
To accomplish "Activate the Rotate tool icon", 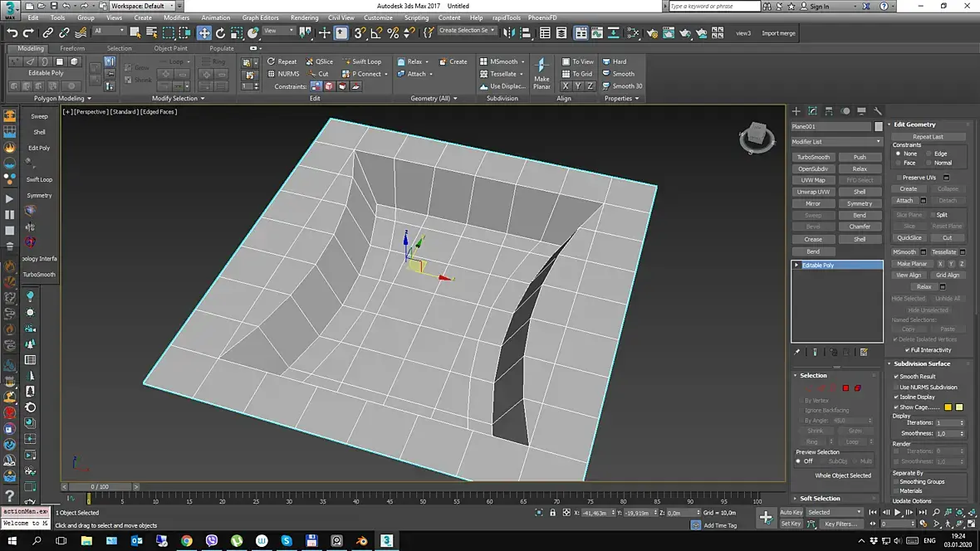I will [221, 32].
